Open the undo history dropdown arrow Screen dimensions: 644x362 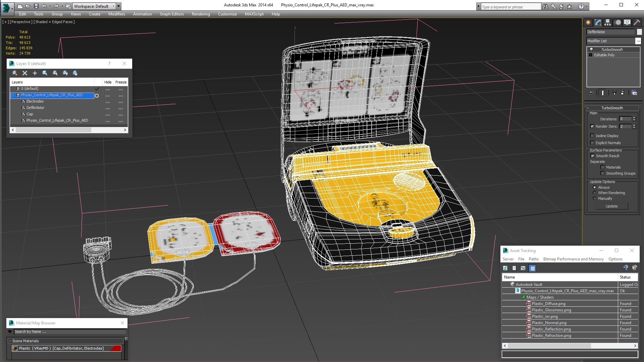click(x=50, y=6)
